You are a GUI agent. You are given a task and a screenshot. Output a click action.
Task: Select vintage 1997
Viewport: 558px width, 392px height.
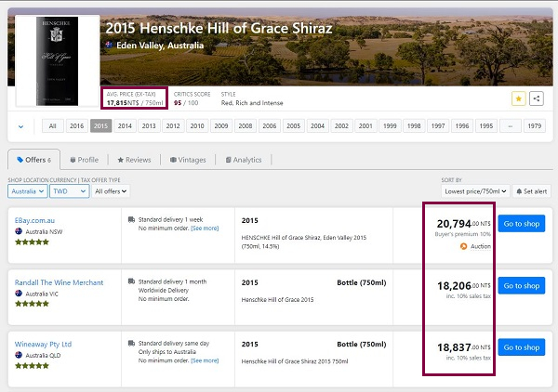[x=438, y=125]
